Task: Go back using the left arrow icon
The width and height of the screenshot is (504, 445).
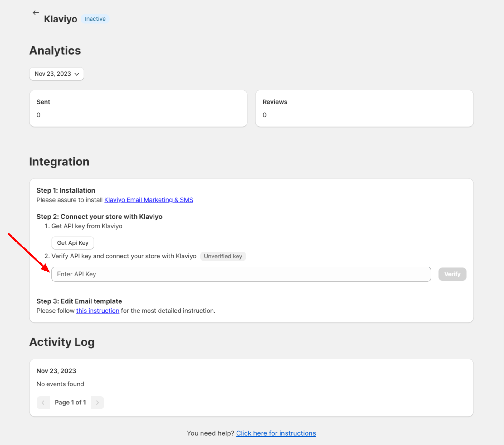Action: [36, 13]
